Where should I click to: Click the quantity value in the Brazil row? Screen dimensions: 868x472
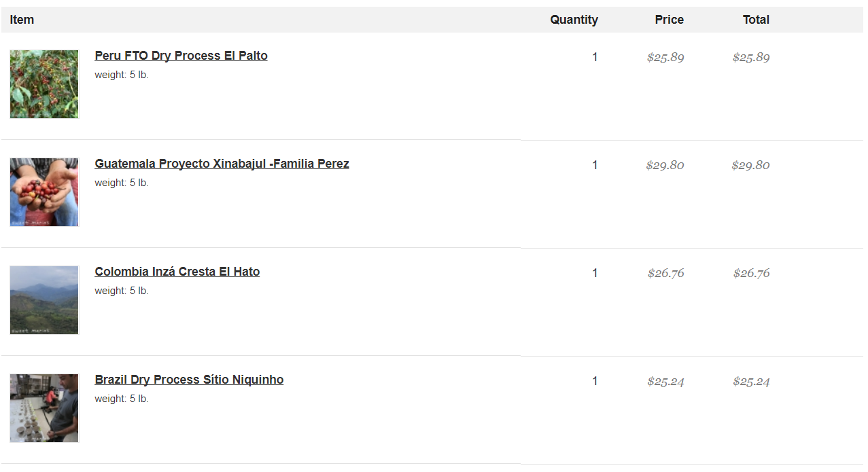pos(595,381)
